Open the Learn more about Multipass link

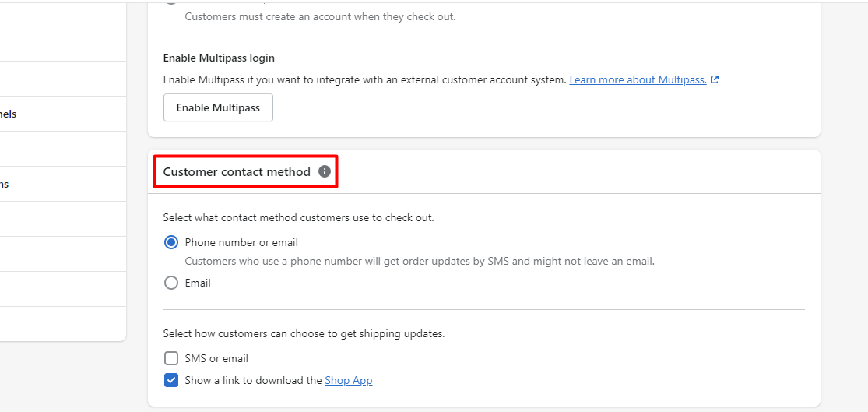638,79
